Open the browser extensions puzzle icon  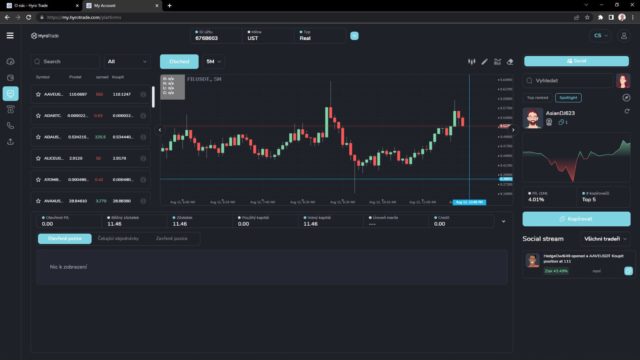(600, 17)
